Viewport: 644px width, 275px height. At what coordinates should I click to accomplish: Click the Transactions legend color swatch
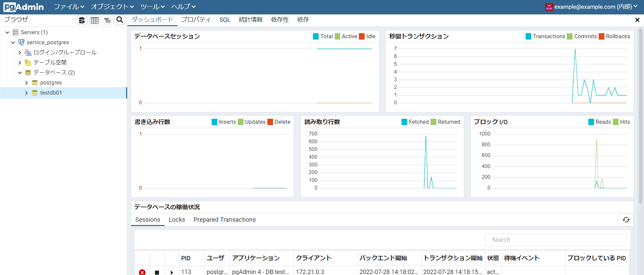[x=528, y=36]
